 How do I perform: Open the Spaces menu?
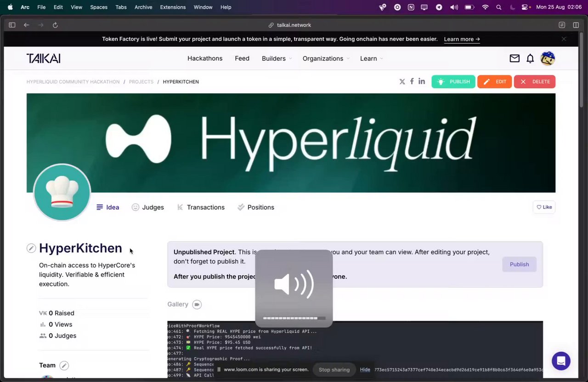(x=99, y=7)
